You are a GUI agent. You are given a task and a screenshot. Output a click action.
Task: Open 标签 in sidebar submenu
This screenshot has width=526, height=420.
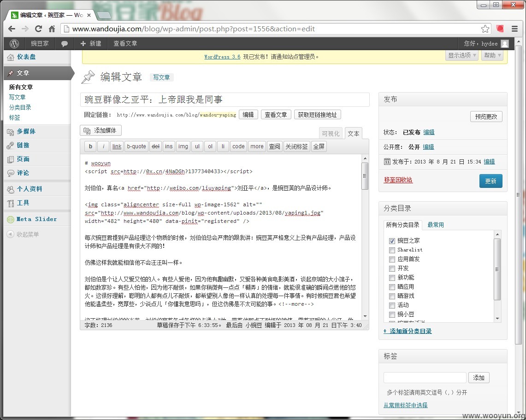click(14, 117)
